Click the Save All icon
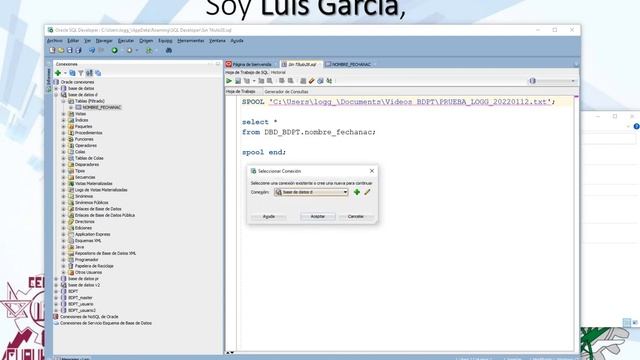 pos(78,50)
